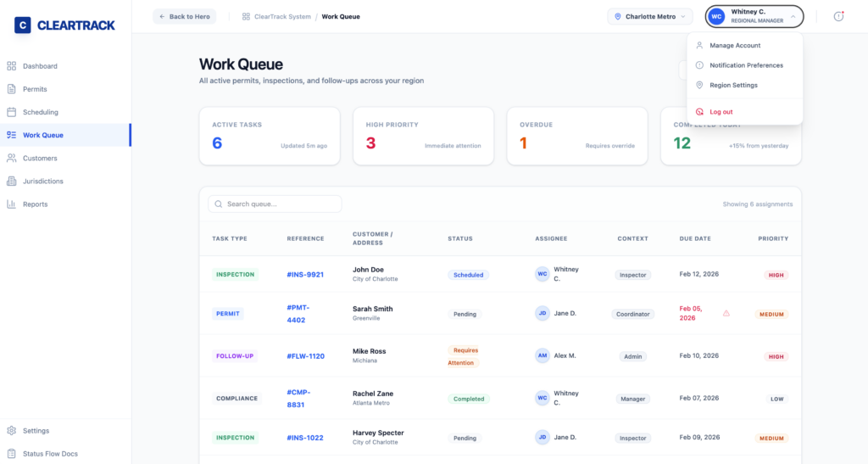
Task: Click the ClearTrack logo icon
Action: (x=23, y=25)
